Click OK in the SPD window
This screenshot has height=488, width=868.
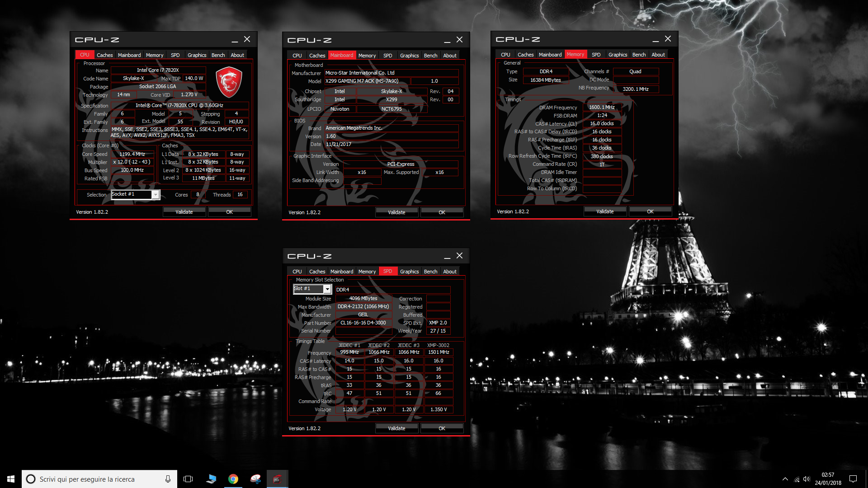point(442,428)
